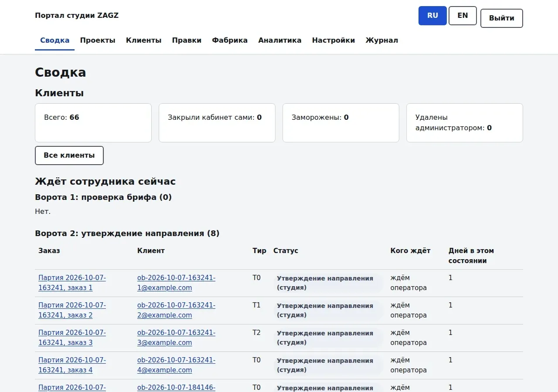Select the Заморожены: 0 card

click(341, 123)
